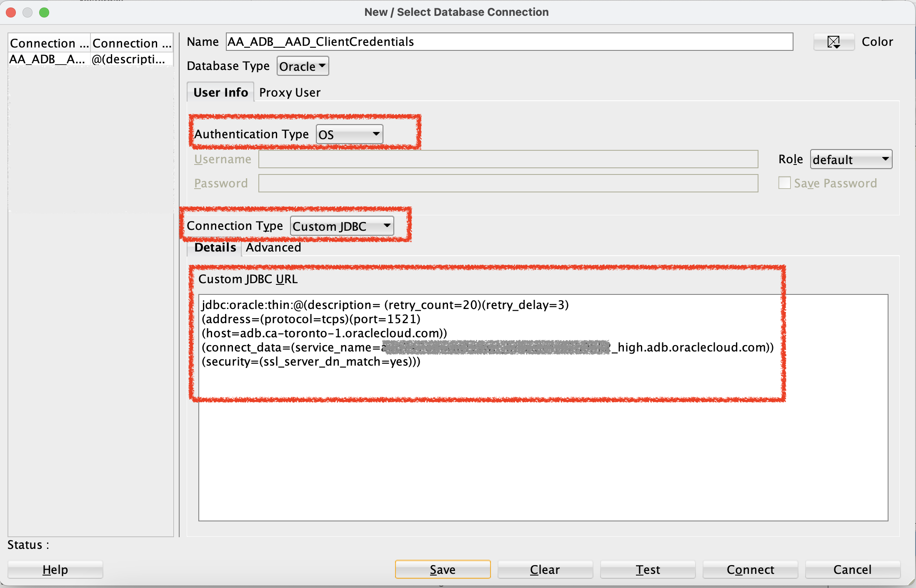916x588 pixels.
Task: Switch to the Proxy User tab
Action: (x=290, y=92)
